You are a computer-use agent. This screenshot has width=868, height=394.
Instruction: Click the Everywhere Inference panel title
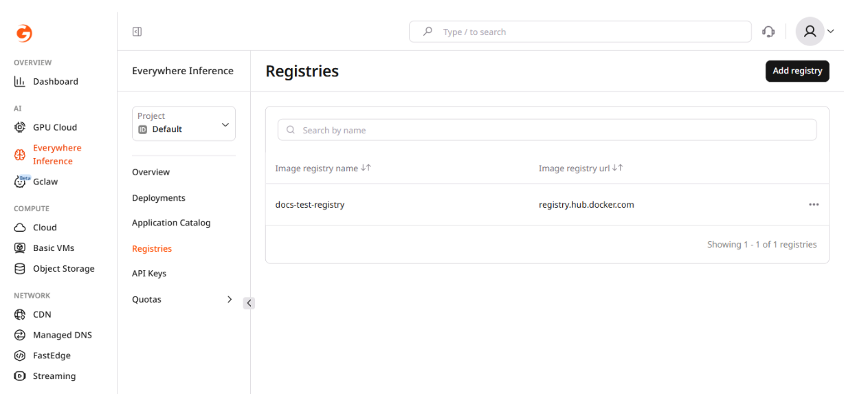point(183,71)
